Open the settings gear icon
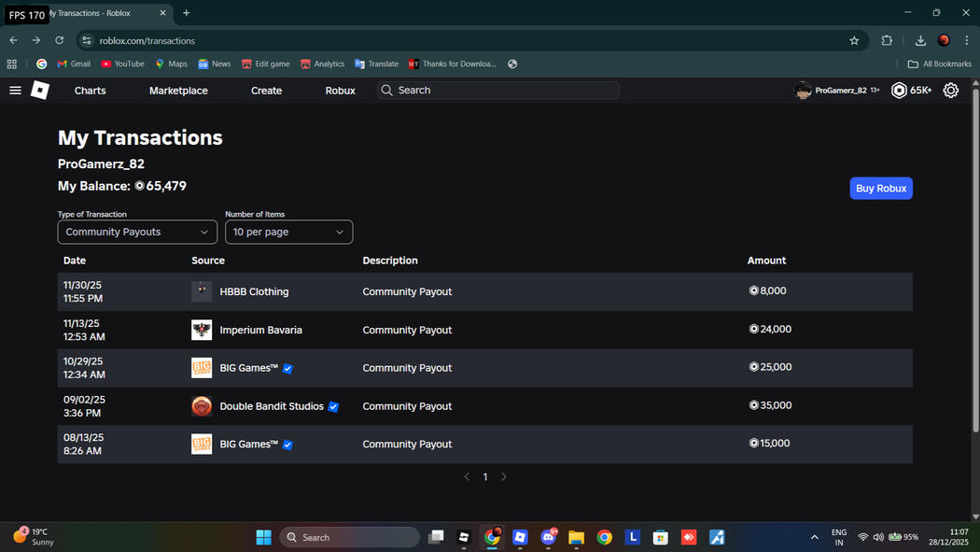Screen dimensions: 980x552 tap(950, 91)
